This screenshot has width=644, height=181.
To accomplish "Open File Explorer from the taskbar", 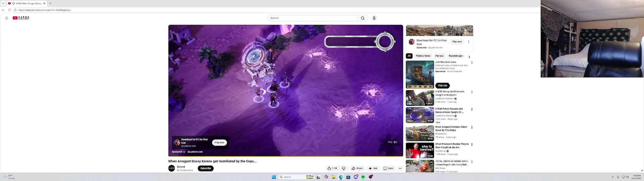I will pos(333,177).
